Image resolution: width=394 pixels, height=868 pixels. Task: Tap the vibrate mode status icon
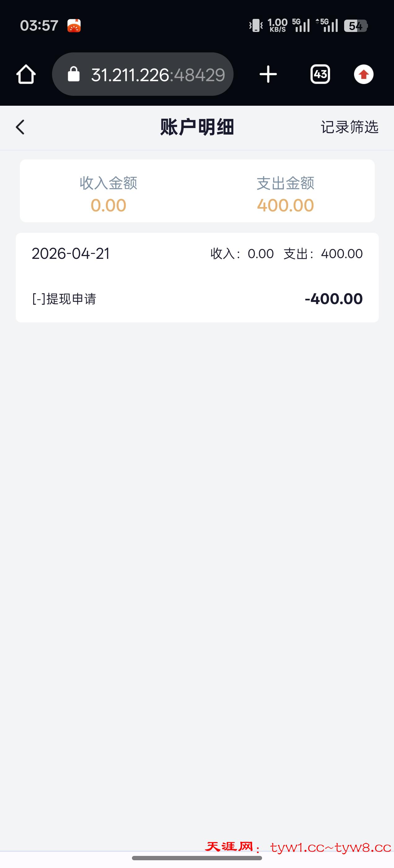pyautogui.click(x=256, y=26)
